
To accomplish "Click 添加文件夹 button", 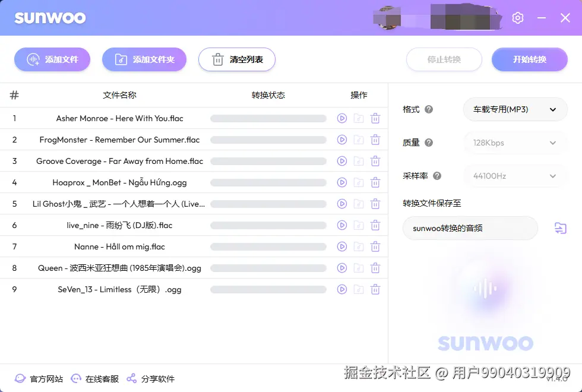I will [144, 59].
